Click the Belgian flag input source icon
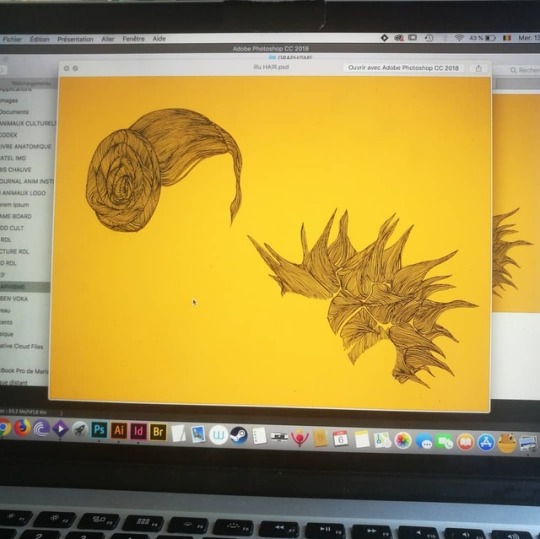The image size is (540, 539). (x=507, y=38)
